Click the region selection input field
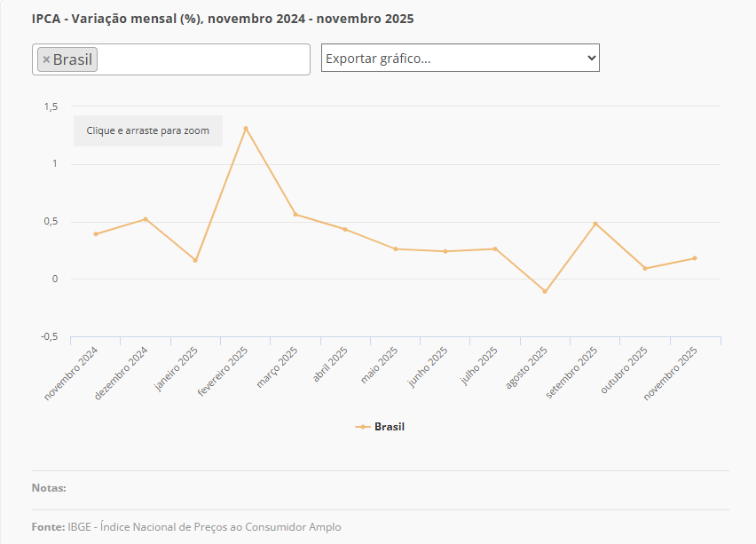Screen dimensions: 756x544 [202, 59]
